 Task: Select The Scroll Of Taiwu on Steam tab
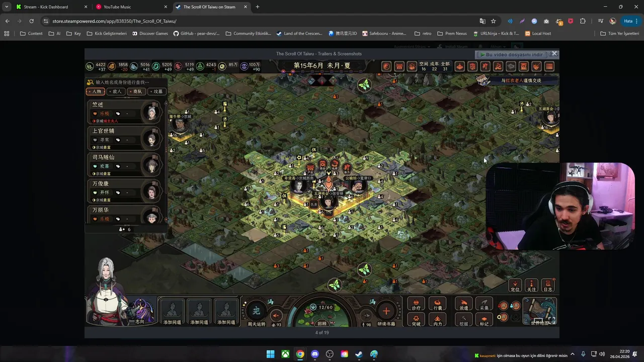click(x=211, y=7)
